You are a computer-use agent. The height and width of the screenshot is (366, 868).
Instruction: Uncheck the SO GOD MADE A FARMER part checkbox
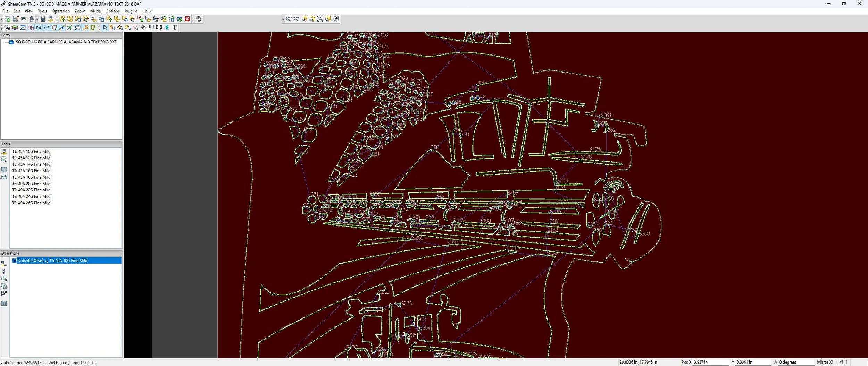coord(11,42)
